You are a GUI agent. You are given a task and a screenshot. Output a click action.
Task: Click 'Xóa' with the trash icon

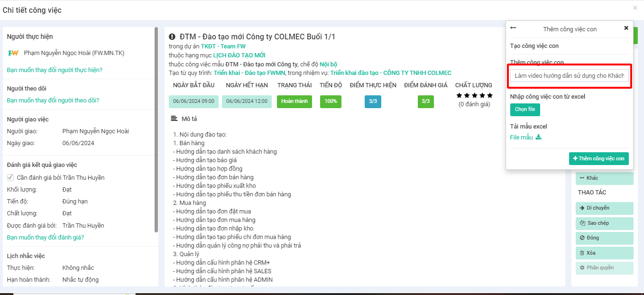pos(604,253)
